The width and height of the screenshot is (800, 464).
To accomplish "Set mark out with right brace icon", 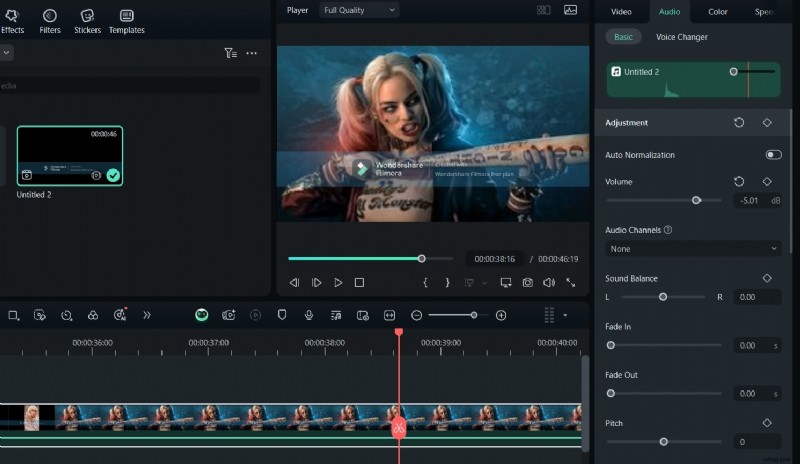I will point(447,282).
